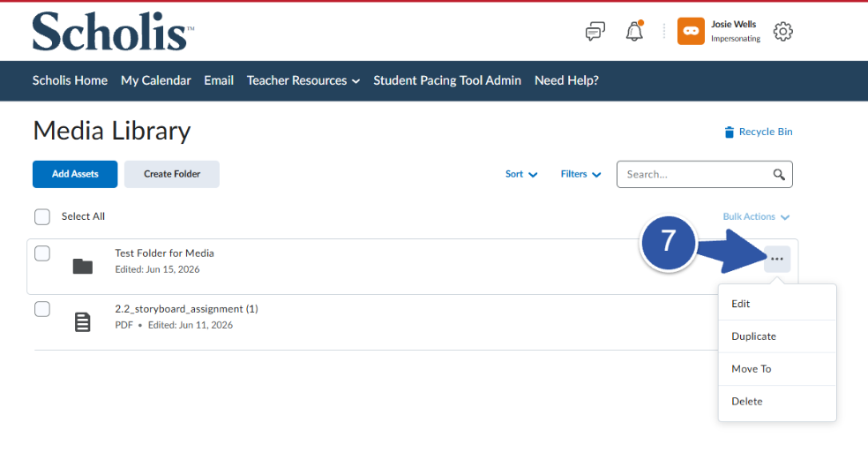Open the admin tools gear icon
The height and width of the screenshot is (453, 868).
[x=782, y=32]
